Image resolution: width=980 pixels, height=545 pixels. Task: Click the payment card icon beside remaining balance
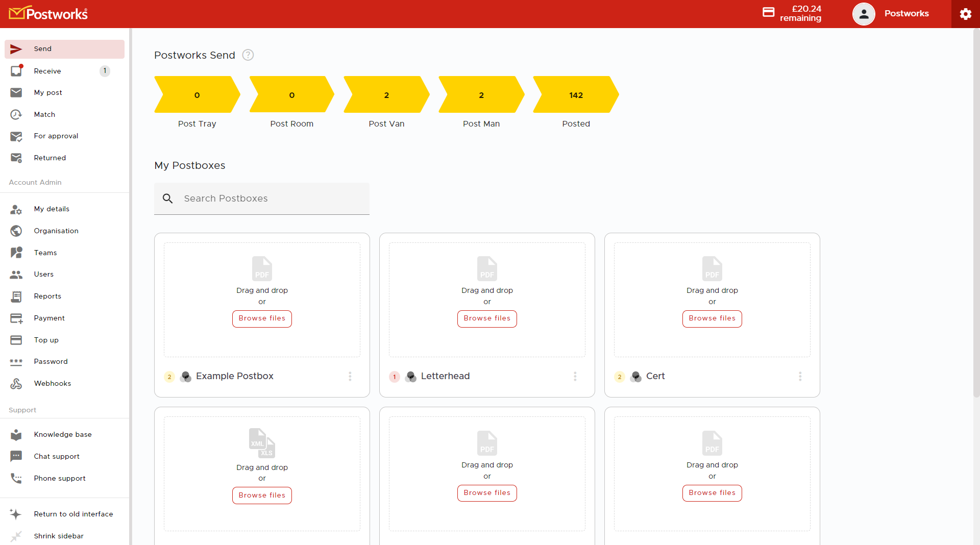(769, 12)
